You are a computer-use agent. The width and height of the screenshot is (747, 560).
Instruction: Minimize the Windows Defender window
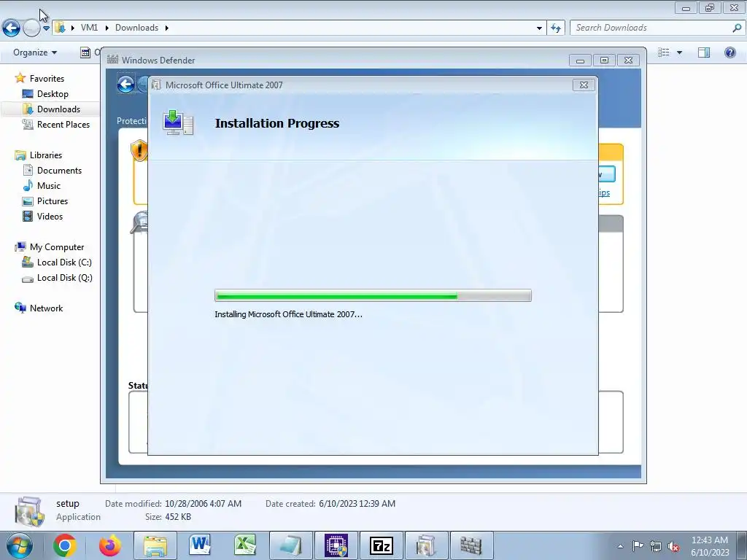[x=580, y=61]
